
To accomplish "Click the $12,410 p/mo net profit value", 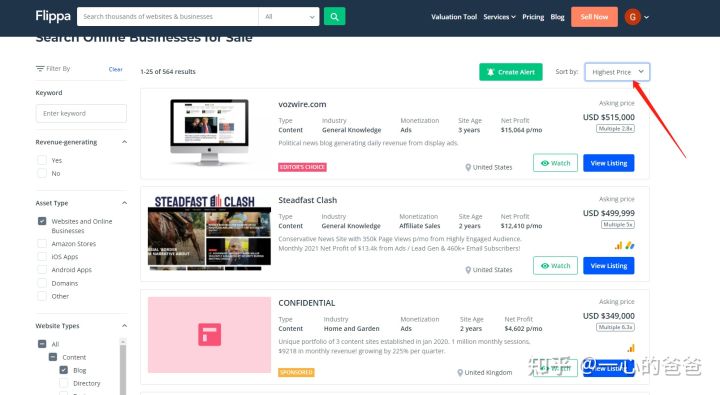I will pos(521,226).
